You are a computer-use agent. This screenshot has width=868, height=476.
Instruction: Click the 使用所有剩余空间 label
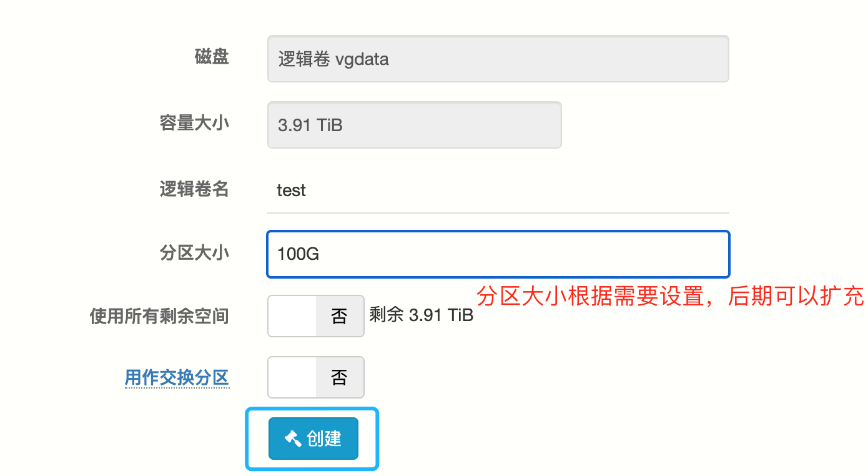click(159, 316)
